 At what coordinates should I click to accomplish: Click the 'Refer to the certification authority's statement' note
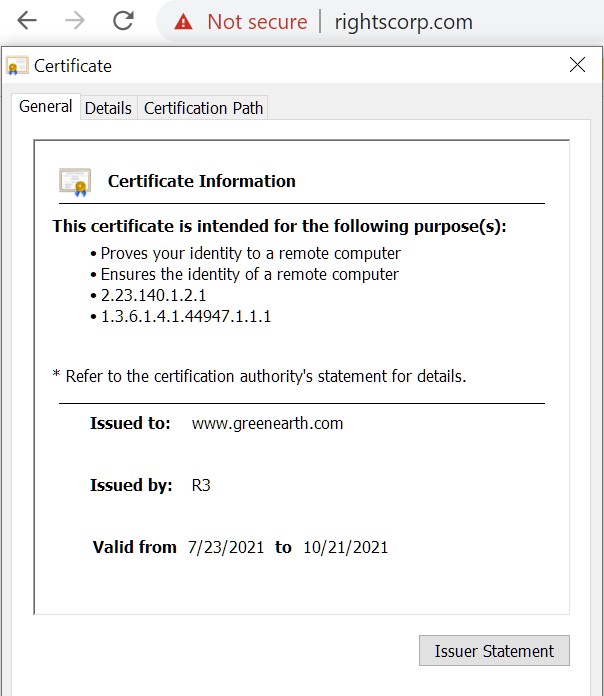[260, 376]
